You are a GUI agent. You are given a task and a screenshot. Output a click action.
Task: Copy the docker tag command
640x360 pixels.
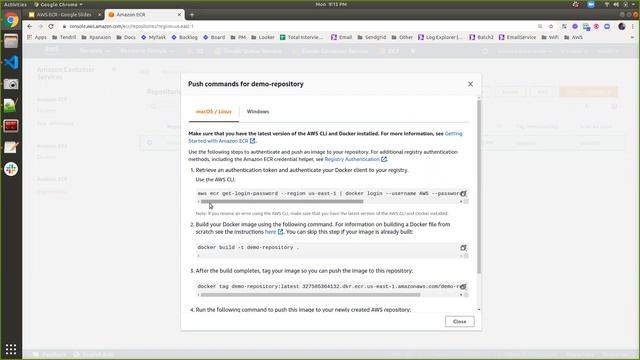tap(463, 287)
